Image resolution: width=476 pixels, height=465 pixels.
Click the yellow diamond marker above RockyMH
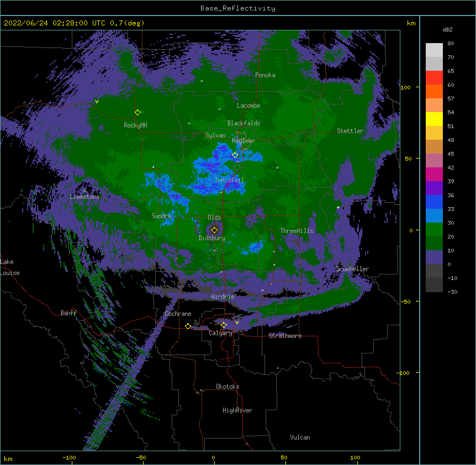click(137, 113)
